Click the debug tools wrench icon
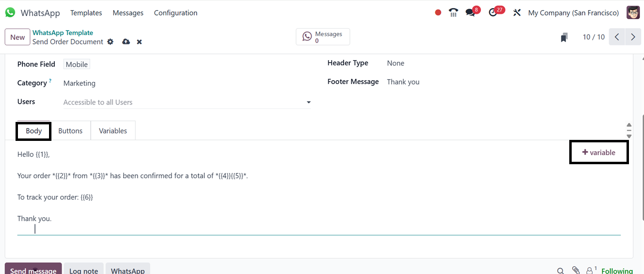This screenshot has width=644, height=274. click(x=517, y=13)
